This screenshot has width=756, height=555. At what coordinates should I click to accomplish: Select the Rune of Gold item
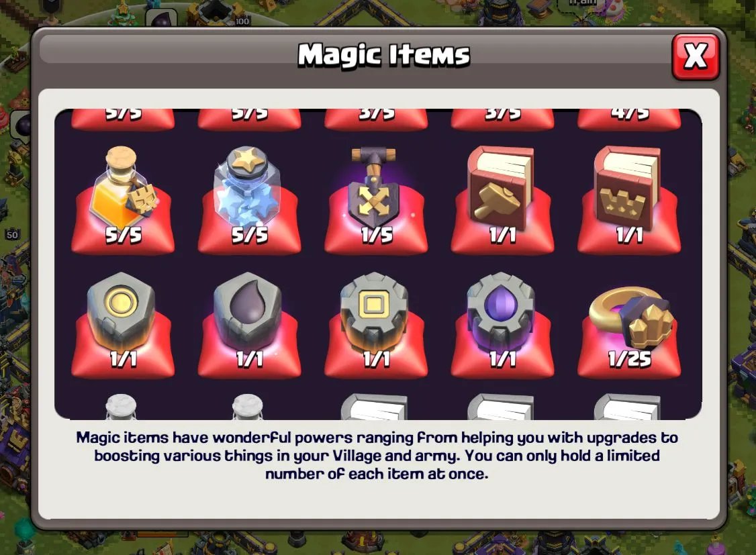[x=123, y=323]
